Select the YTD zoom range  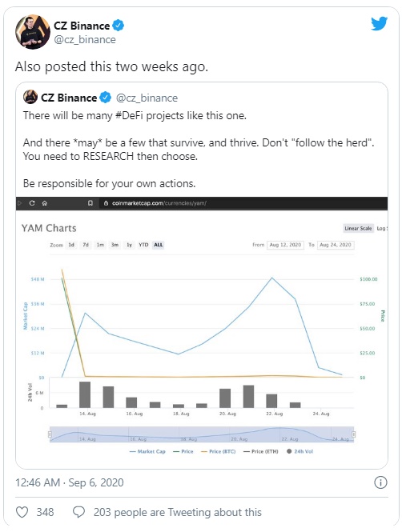(143, 245)
